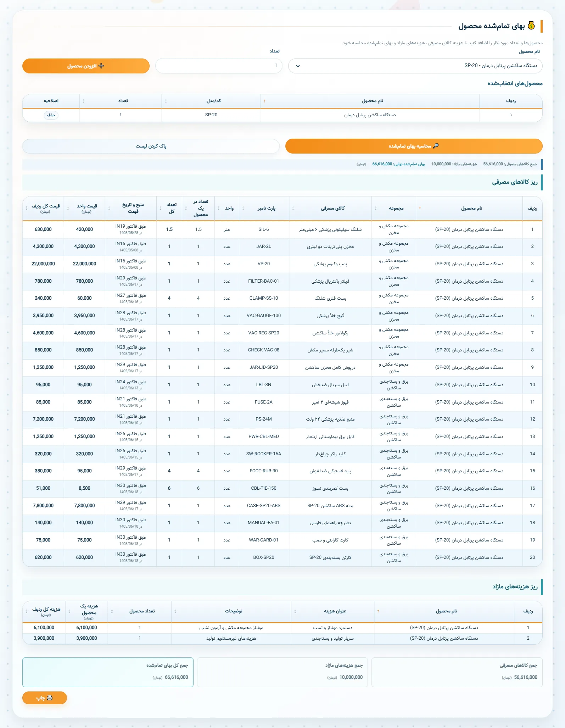Click the 22,000,000 row total for VP-20
This screenshot has height=728, width=565.
point(43,264)
